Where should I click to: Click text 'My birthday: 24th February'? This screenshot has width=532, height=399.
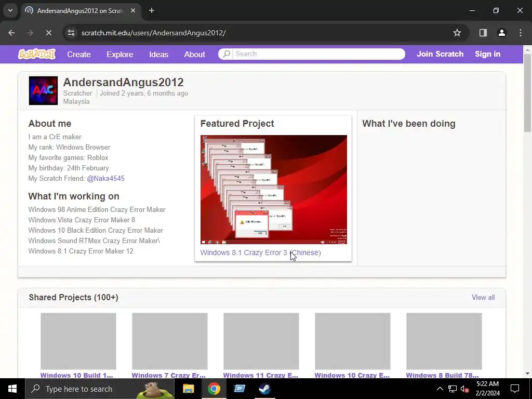(x=69, y=168)
